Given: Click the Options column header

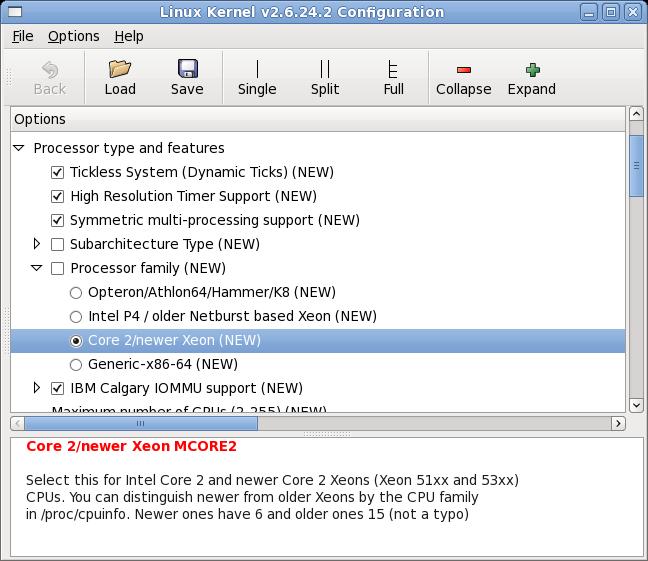Looking at the screenshot, I should 317,119.
